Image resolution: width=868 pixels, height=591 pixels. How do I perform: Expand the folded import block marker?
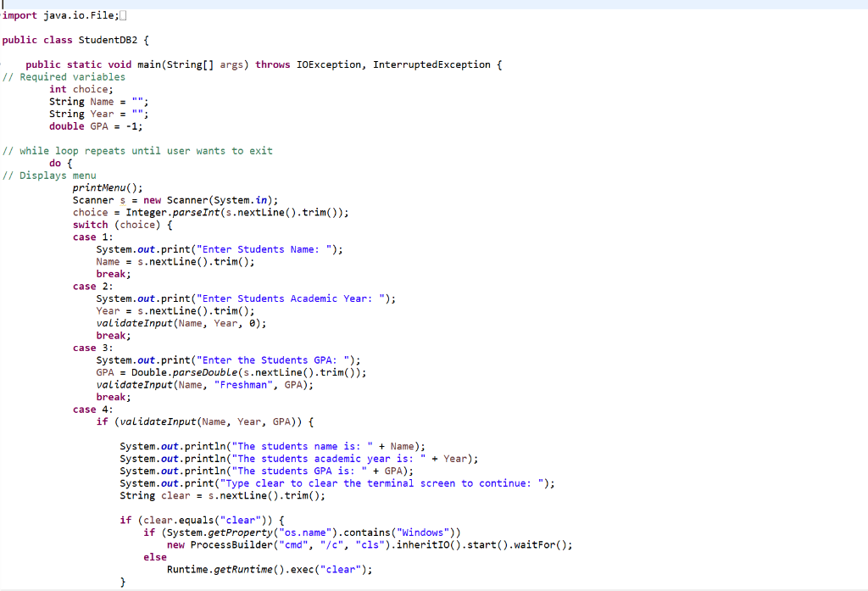click(x=123, y=15)
